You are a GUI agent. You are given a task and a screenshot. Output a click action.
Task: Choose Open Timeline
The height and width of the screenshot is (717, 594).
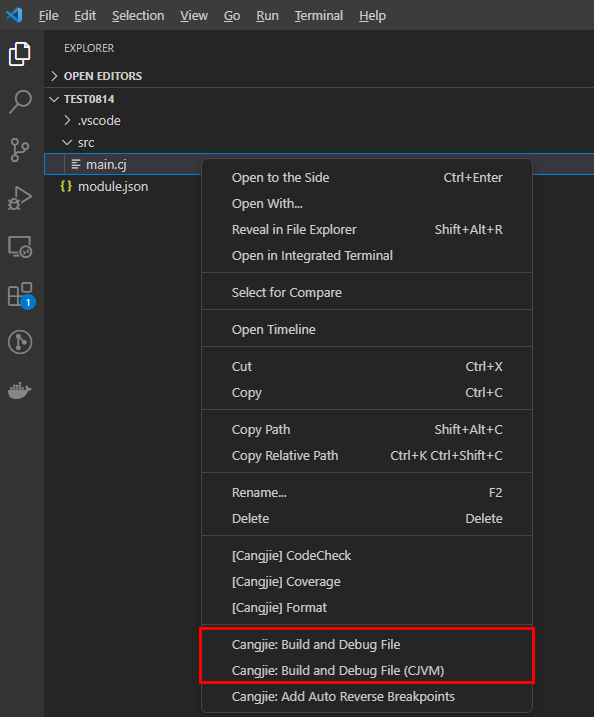click(367, 330)
